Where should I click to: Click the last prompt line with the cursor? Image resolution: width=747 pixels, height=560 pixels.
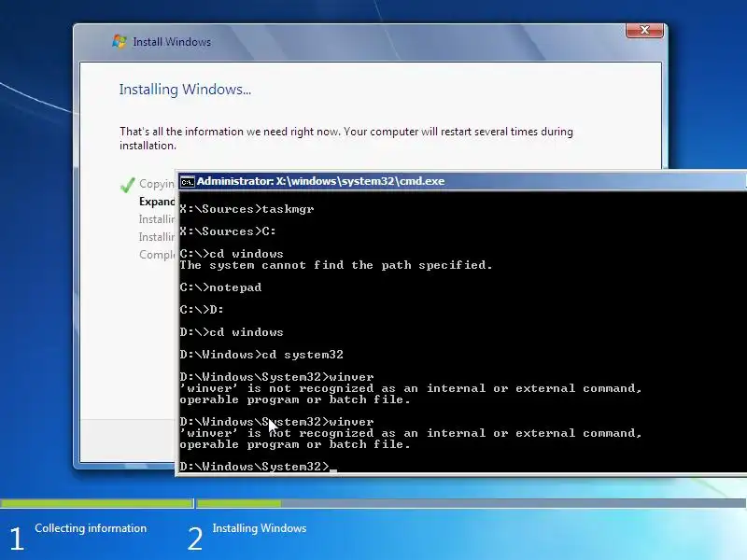click(x=259, y=467)
